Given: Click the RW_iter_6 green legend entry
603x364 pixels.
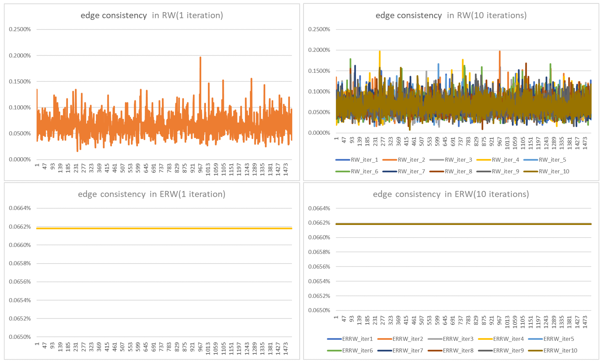Looking at the screenshot, I should [x=364, y=171].
